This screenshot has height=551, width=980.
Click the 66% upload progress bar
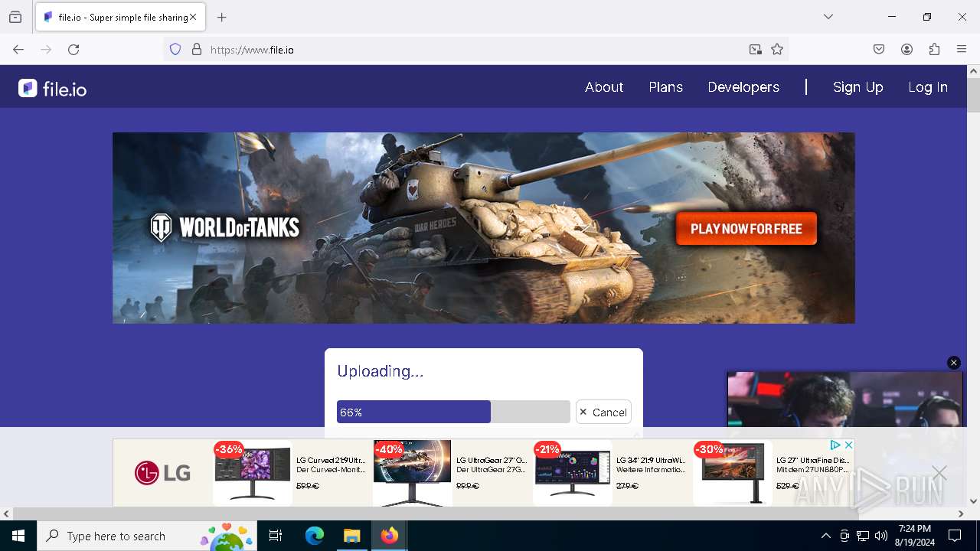pos(453,412)
